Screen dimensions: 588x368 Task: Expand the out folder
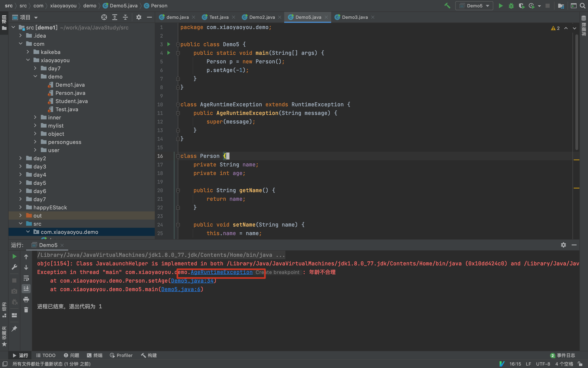click(21, 215)
